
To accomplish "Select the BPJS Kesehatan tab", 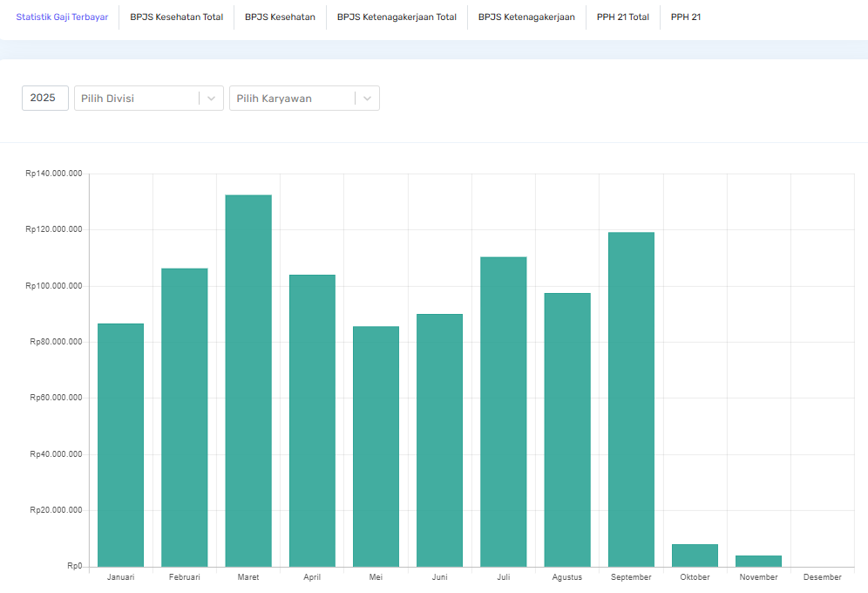I will (x=280, y=17).
